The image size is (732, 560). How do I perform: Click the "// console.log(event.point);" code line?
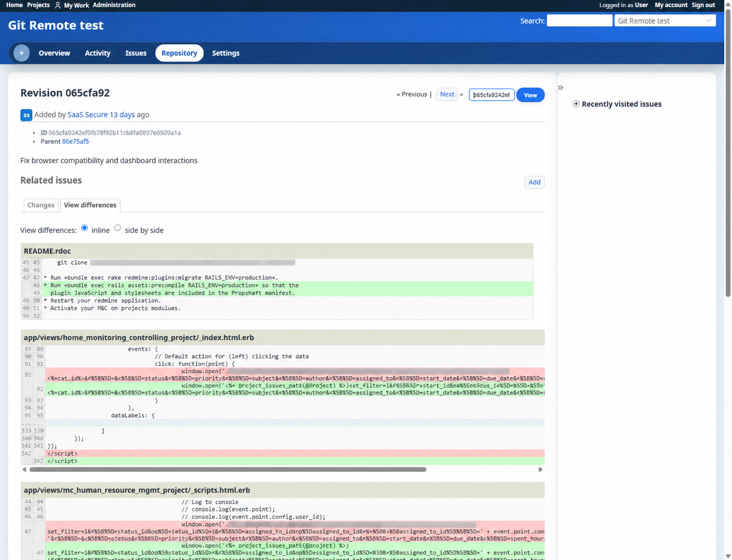point(228,509)
